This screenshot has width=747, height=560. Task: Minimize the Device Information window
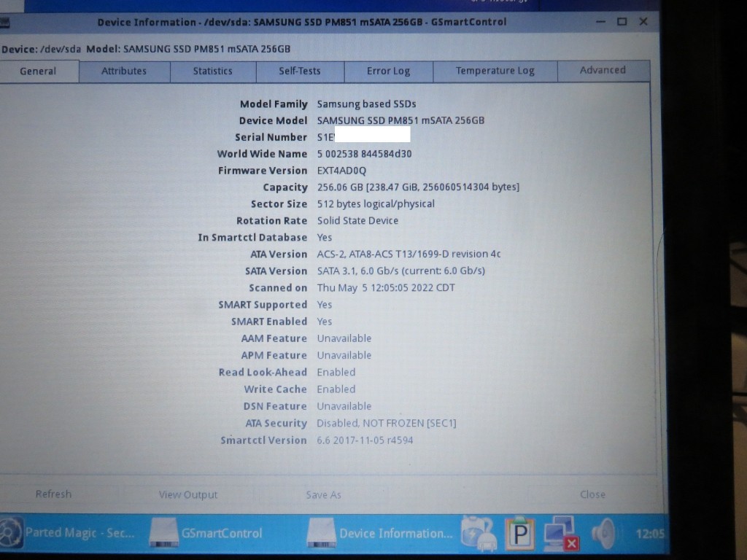(x=601, y=22)
